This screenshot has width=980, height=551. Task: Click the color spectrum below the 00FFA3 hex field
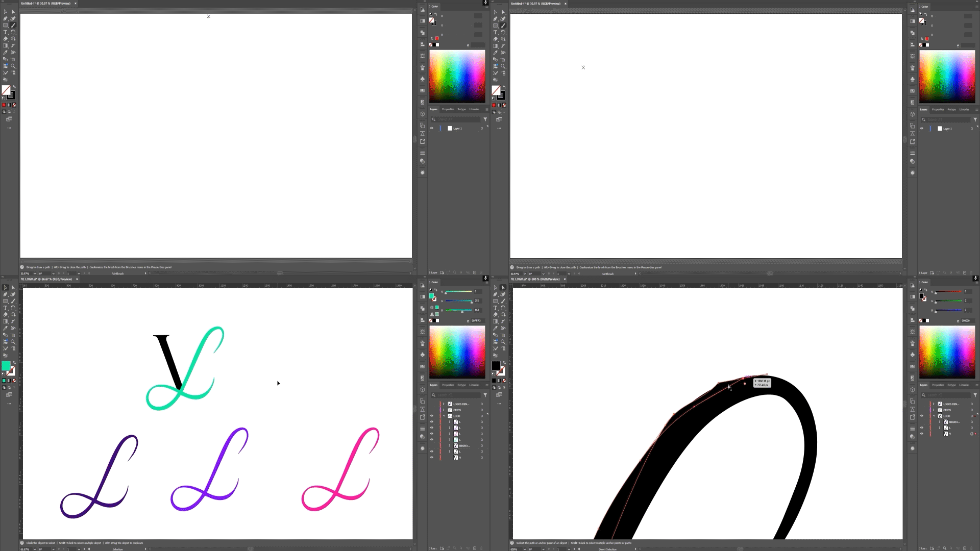(x=457, y=352)
